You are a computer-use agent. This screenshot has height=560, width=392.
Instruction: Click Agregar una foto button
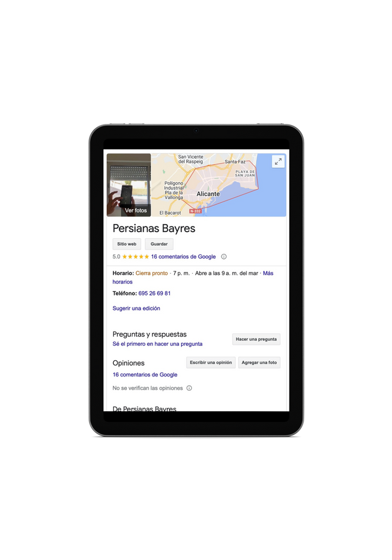[259, 363]
